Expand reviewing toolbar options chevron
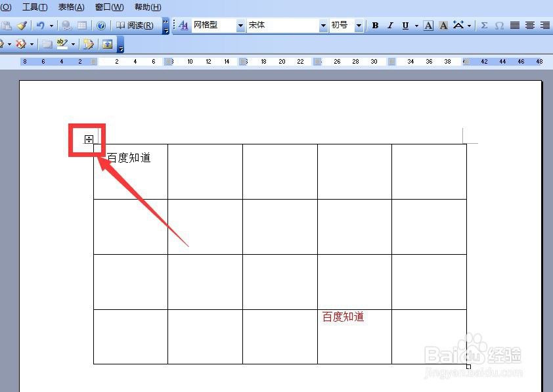 (x=120, y=44)
